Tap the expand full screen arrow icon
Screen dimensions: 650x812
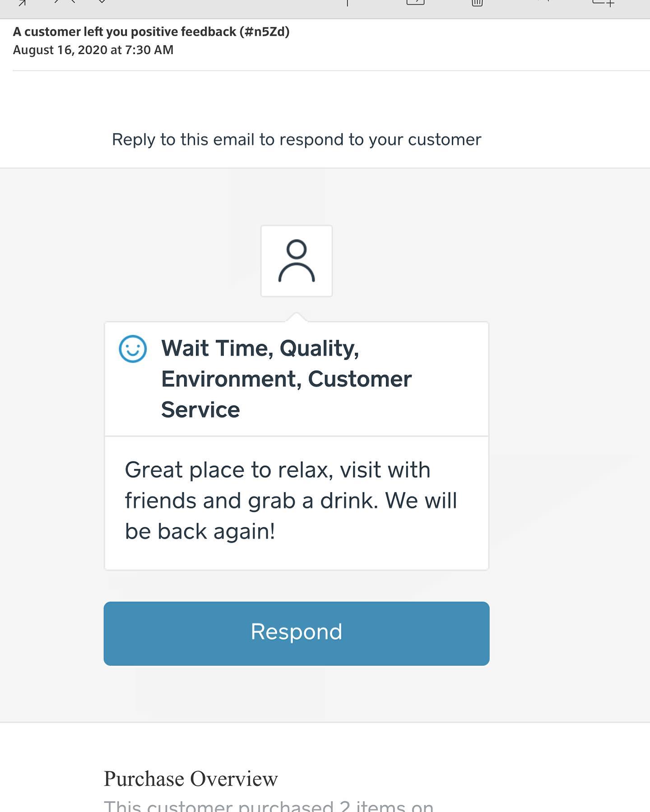pos(21,3)
